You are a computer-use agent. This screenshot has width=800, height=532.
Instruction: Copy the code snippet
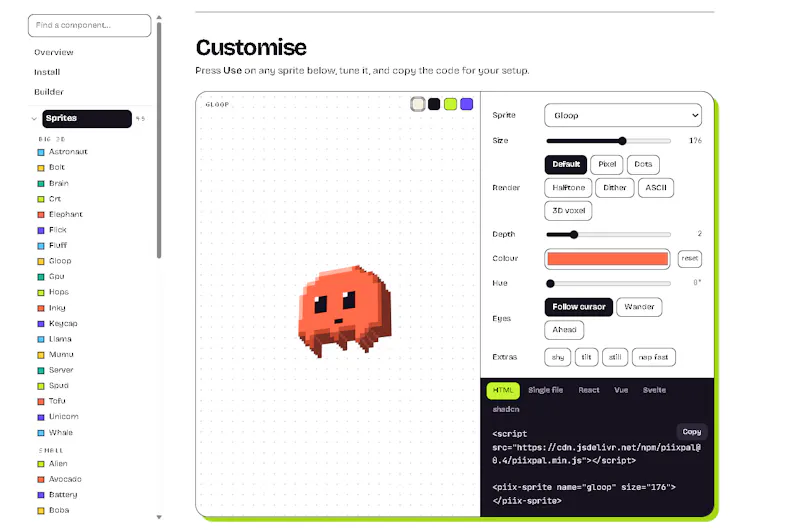(692, 432)
